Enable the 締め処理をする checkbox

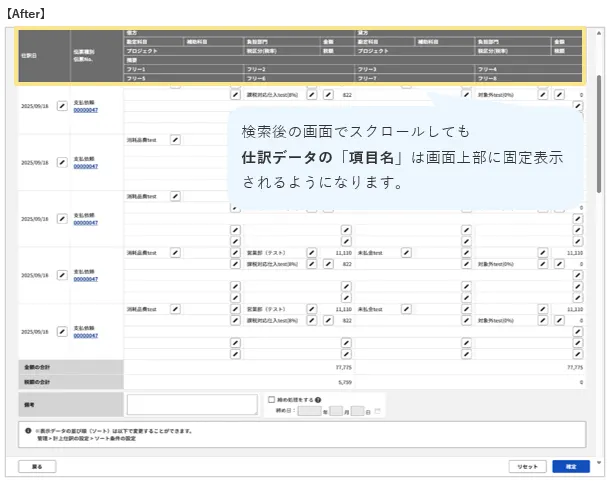(x=271, y=399)
